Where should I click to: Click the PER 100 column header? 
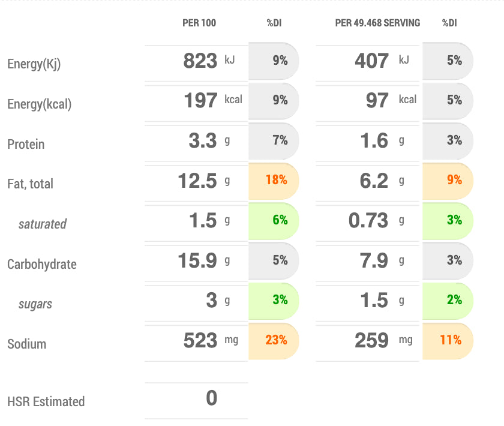pyautogui.click(x=199, y=23)
